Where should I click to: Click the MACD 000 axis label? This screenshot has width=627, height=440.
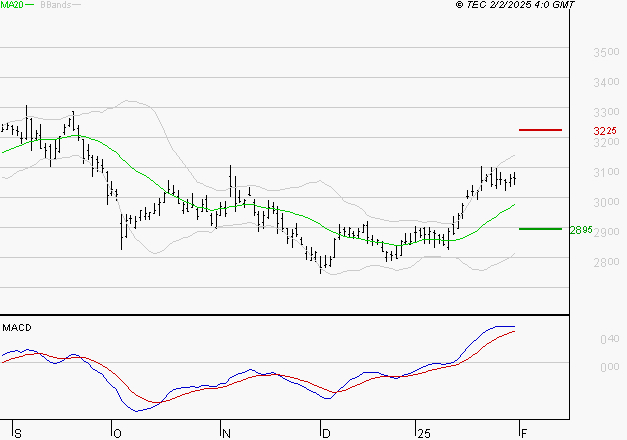[610, 367]
